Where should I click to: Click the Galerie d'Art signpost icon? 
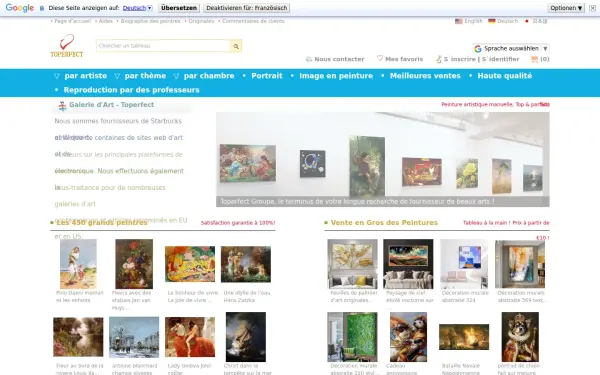coord(62,106)
